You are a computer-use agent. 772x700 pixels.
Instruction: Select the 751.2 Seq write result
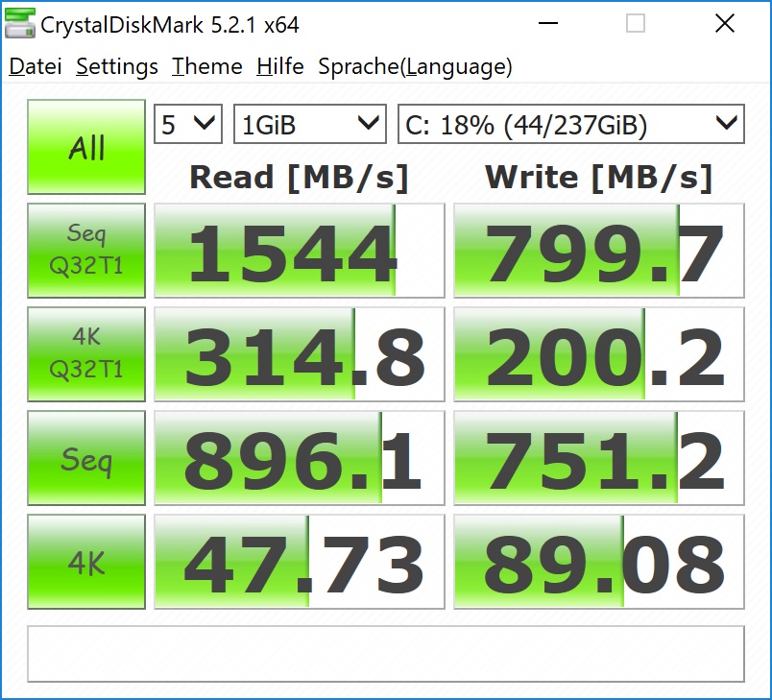[599, 458]
